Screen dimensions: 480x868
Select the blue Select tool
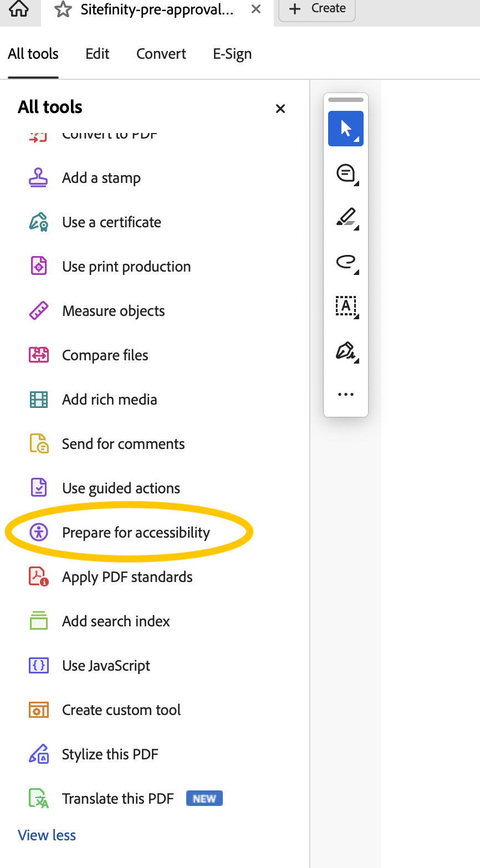(x=344, y=127)
